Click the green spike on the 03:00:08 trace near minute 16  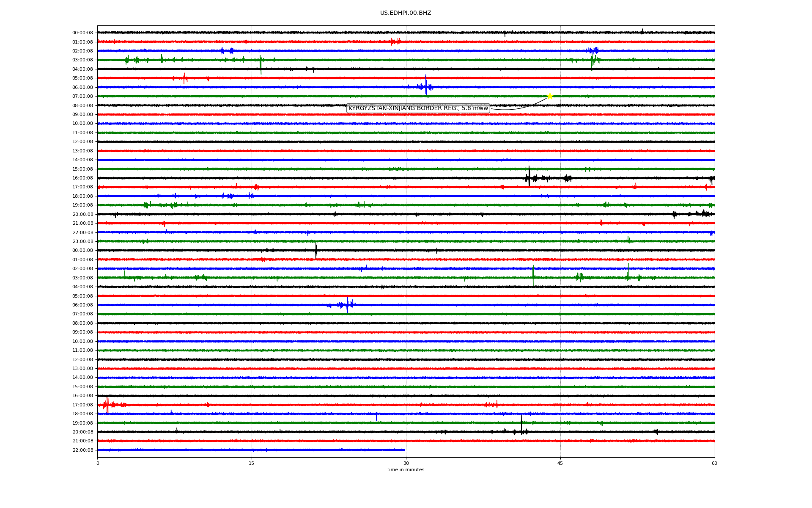pos(261,63)
